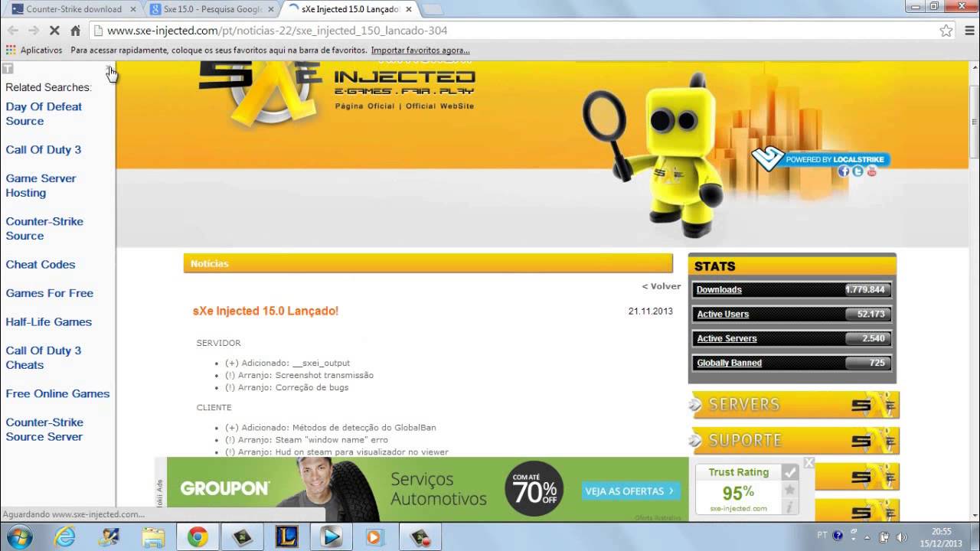The height and width of the screenshot is (551, 980).
Task: Click the SERVERS banner button
Action: click(794, 405)
